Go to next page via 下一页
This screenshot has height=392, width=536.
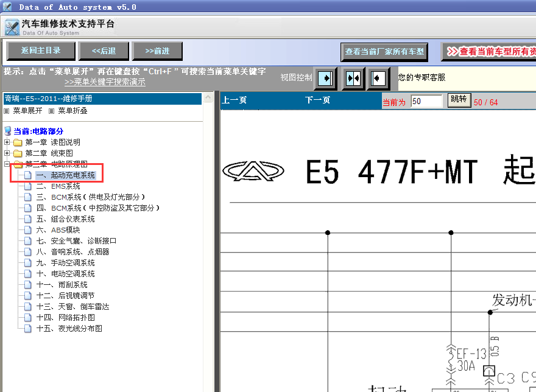317,100
